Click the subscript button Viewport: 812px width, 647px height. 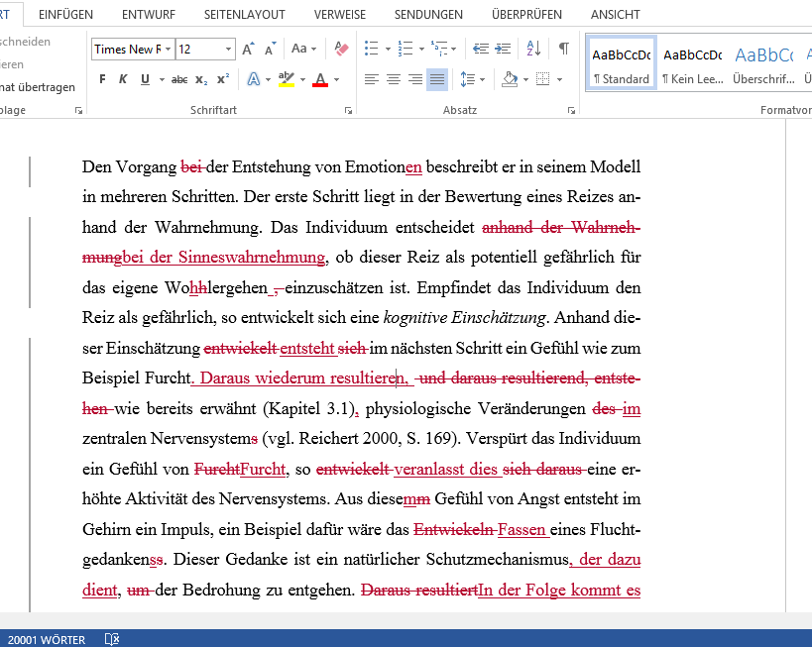click(201, 79)
